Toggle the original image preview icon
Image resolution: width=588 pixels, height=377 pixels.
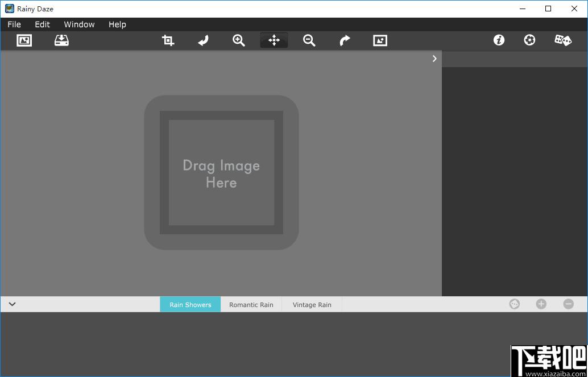point(380,40)
